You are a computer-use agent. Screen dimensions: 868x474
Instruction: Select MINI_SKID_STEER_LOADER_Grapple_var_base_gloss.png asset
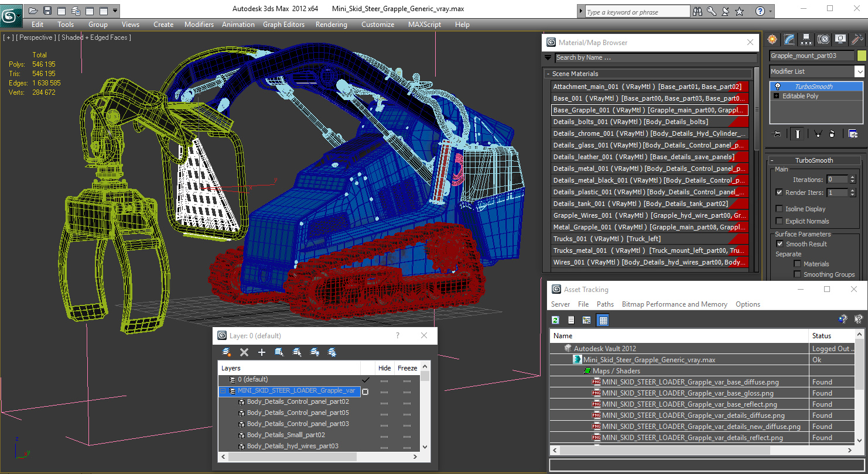688,393
